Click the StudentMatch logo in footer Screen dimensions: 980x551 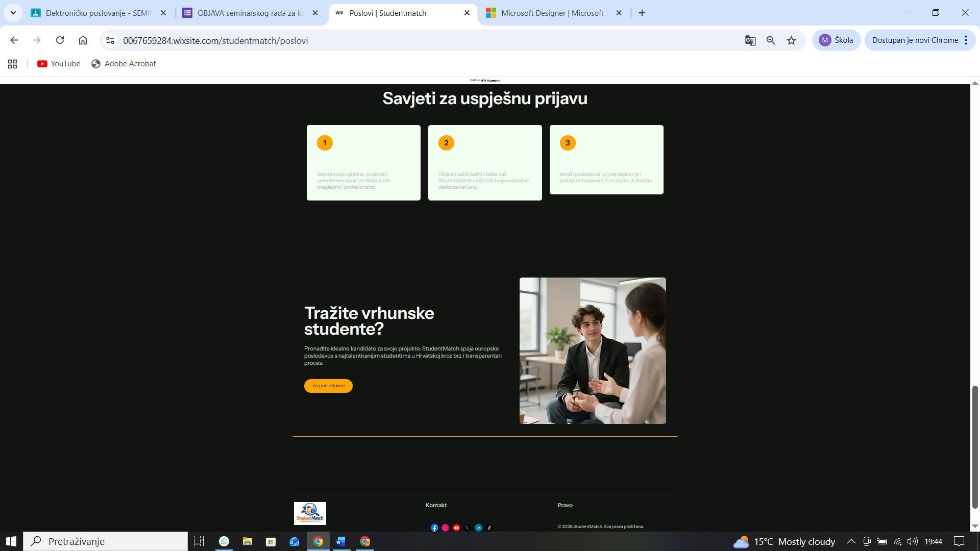coord(310,513)
